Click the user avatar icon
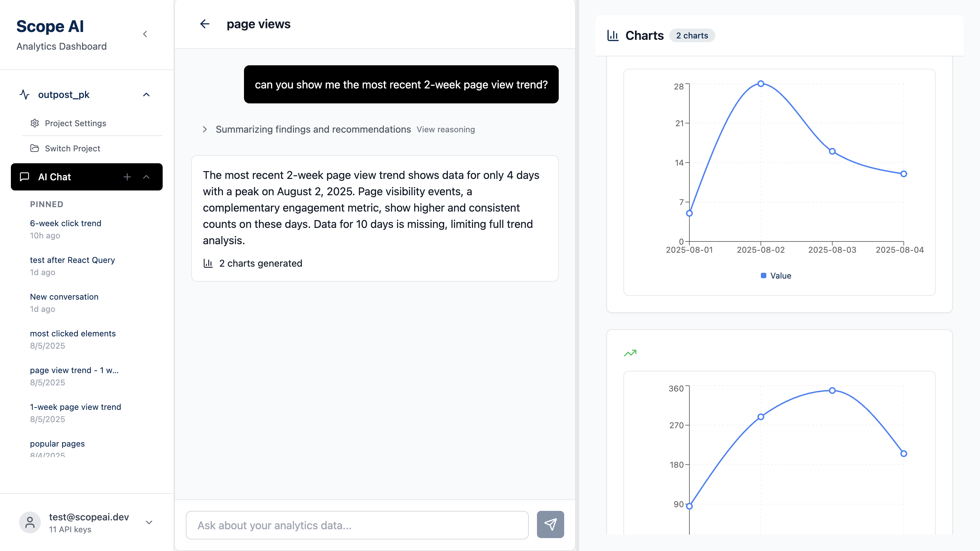The width and height of the screenshot is (980, 551). pyautogui.click(x=30, y=522)
